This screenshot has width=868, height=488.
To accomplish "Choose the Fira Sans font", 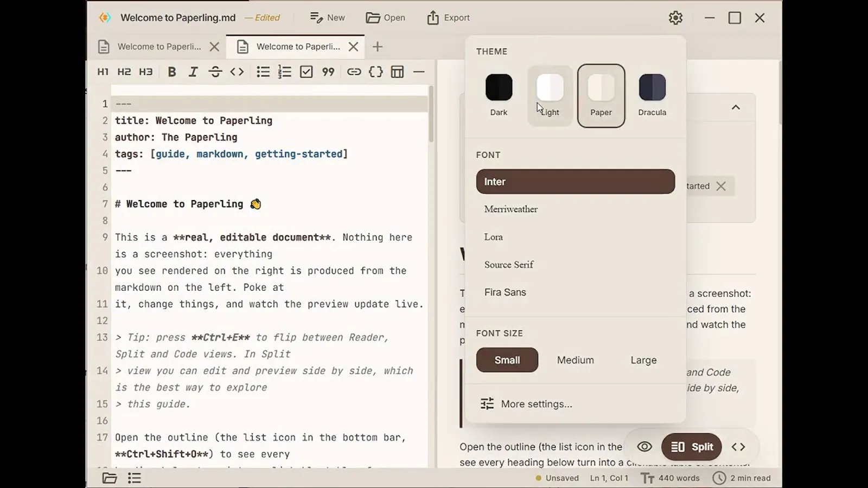I will coord(576,292).
